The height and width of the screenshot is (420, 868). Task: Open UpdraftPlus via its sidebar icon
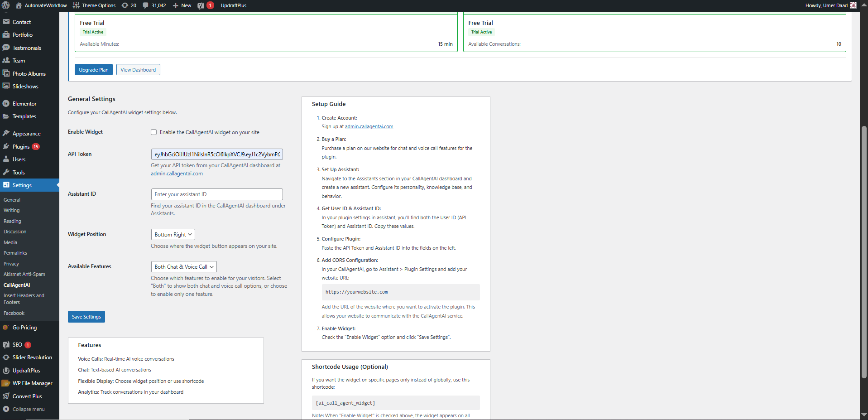pyautogui.click(x=6, y=370)
